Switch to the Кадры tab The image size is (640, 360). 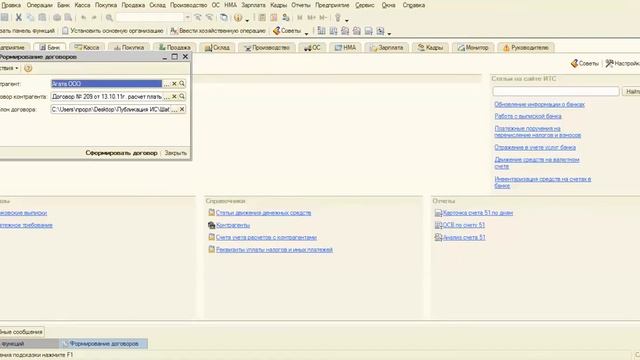[431, 47]
